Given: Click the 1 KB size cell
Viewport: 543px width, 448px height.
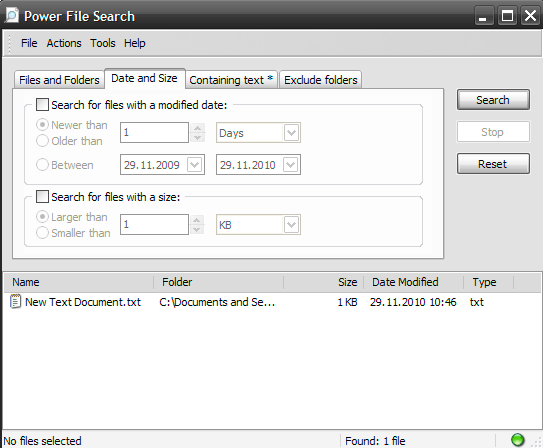Looking at the screenshot, I should pyautogui.click(x=347, y=302).
